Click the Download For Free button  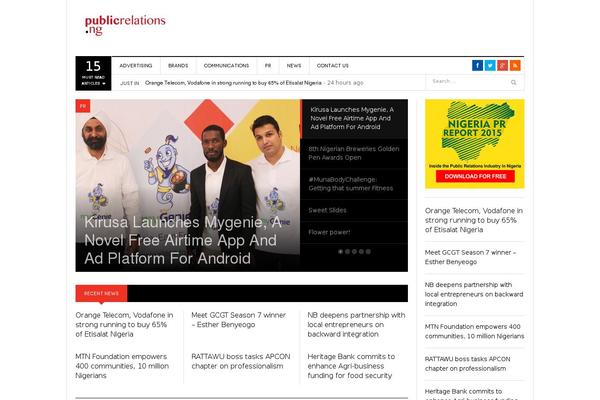pyautogui.click(x=475, y=176)
